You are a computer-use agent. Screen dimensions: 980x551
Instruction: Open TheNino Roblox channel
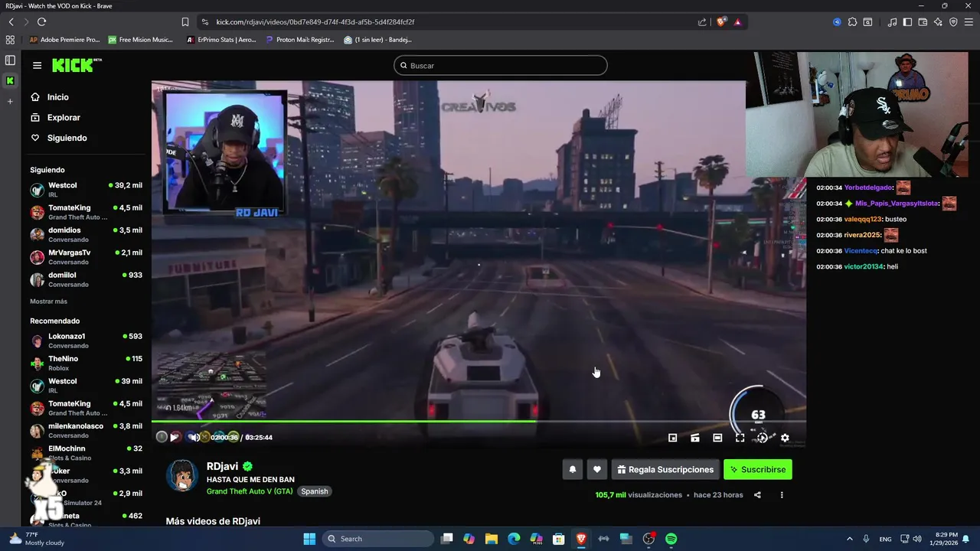coord(86,363)
